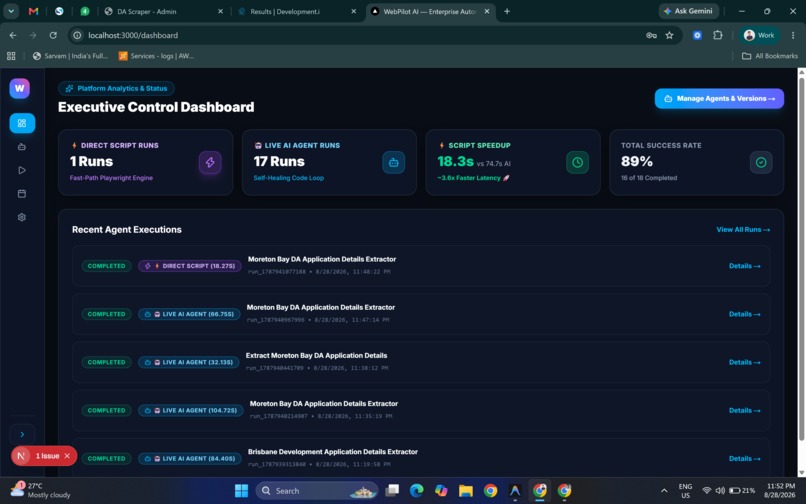Click the '17 Runs' value
The width and height of the screenshot is (806, 504).
click(x=279, y=161)
